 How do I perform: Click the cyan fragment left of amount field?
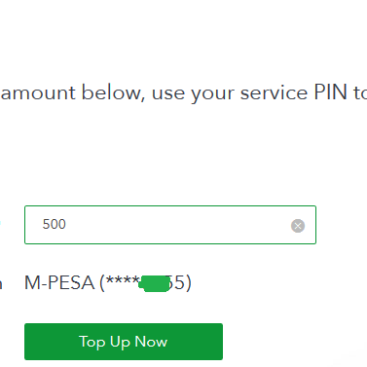tap(1, 223)
